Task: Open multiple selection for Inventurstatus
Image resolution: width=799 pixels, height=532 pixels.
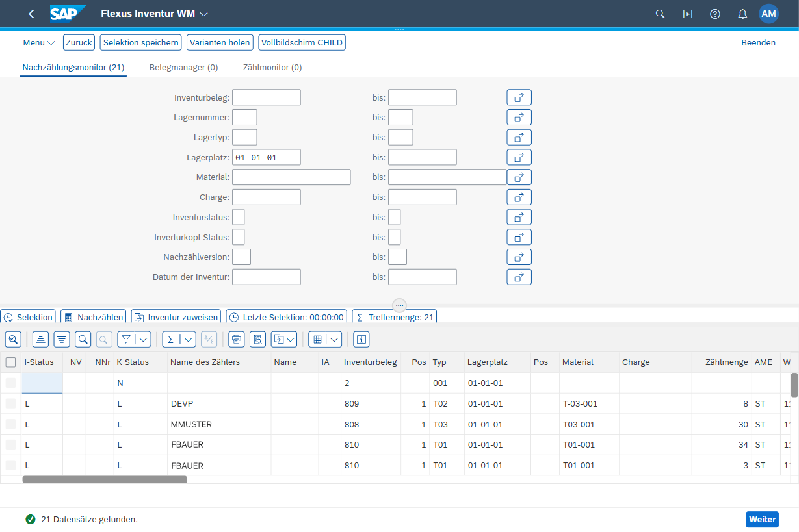Action: pyautogui.click(x=519, y=217)
